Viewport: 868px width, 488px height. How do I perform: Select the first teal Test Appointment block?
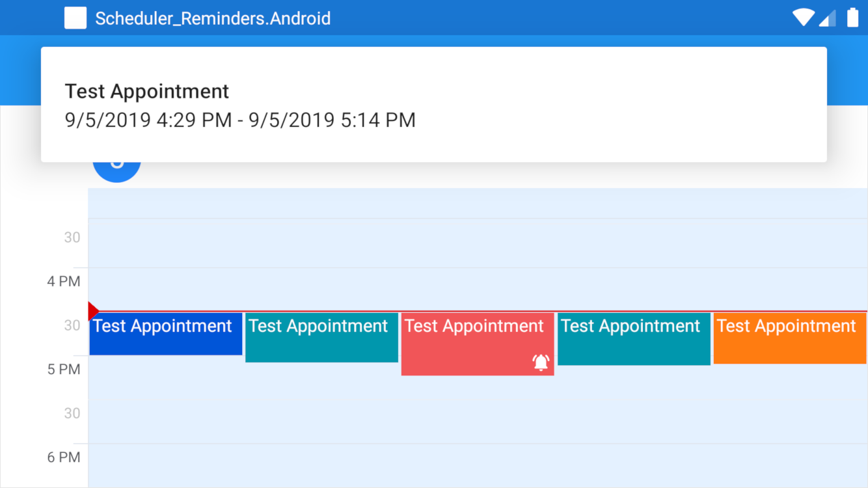click(x=321, y=337)
